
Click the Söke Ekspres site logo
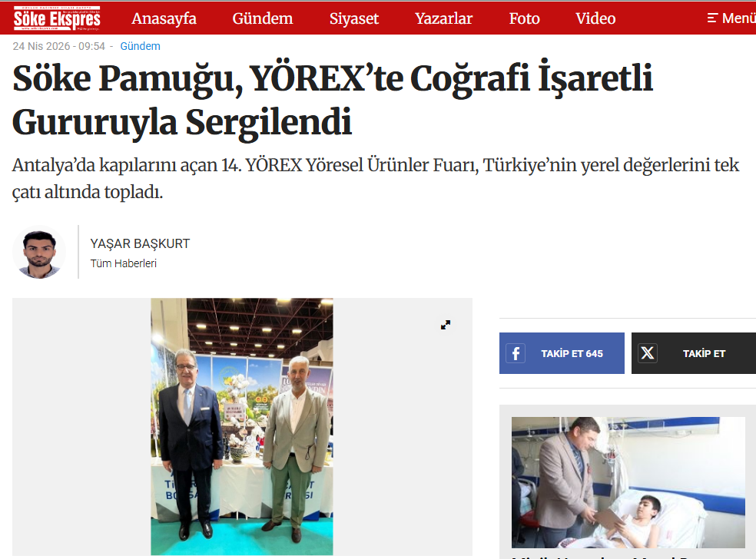click(x=57, y=18)
